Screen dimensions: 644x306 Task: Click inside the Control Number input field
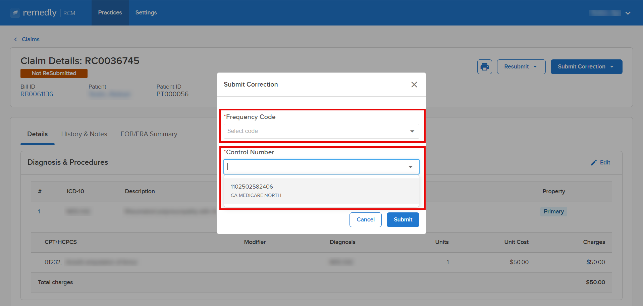[302, 166]
